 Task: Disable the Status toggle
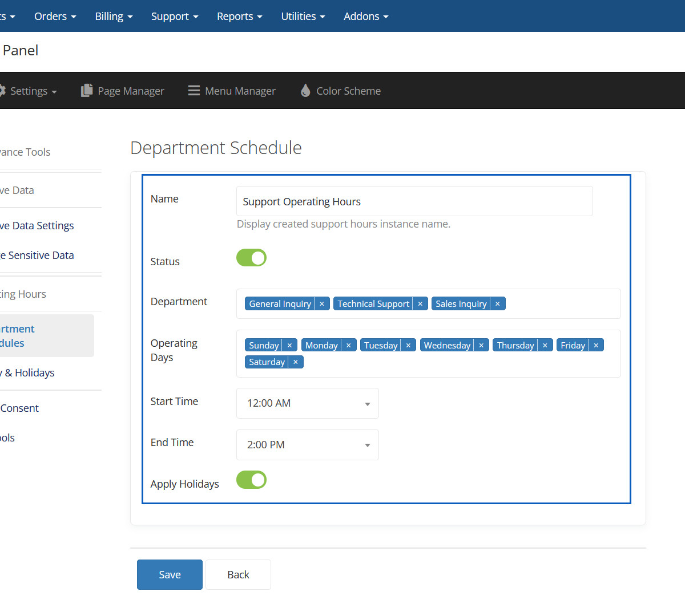pos(252,258)
